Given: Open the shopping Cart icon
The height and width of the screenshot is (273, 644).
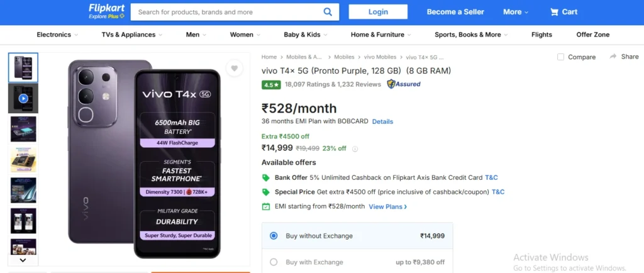Looking at the screenshot, I should (x=554, y=12).
